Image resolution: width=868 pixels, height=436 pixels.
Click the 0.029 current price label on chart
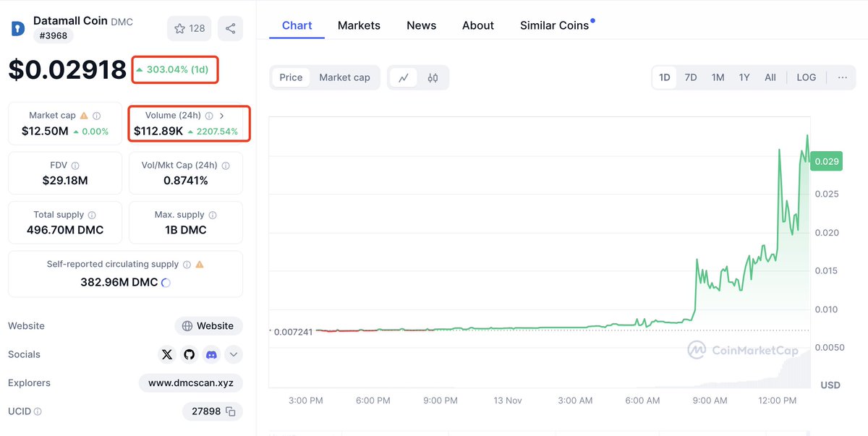(x=827, y=161)
